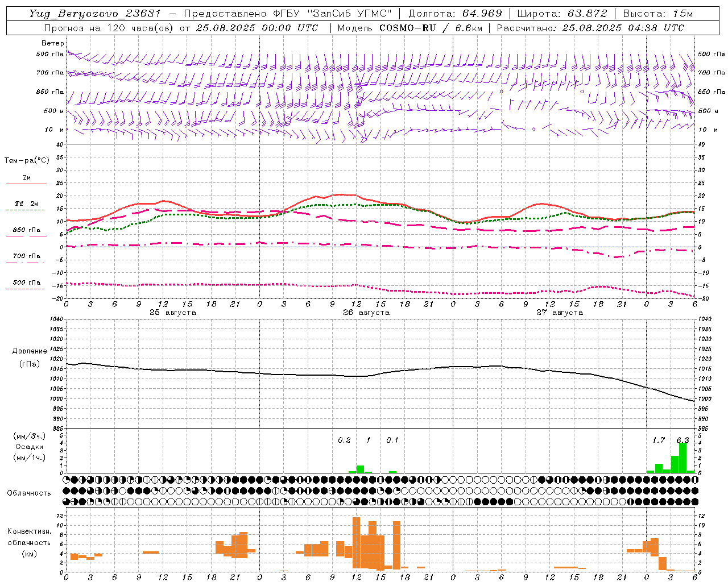Viewport: 728px width, 582px height.
Task: Click the 6.3 precipitation total
Action: tap(682, 440)
